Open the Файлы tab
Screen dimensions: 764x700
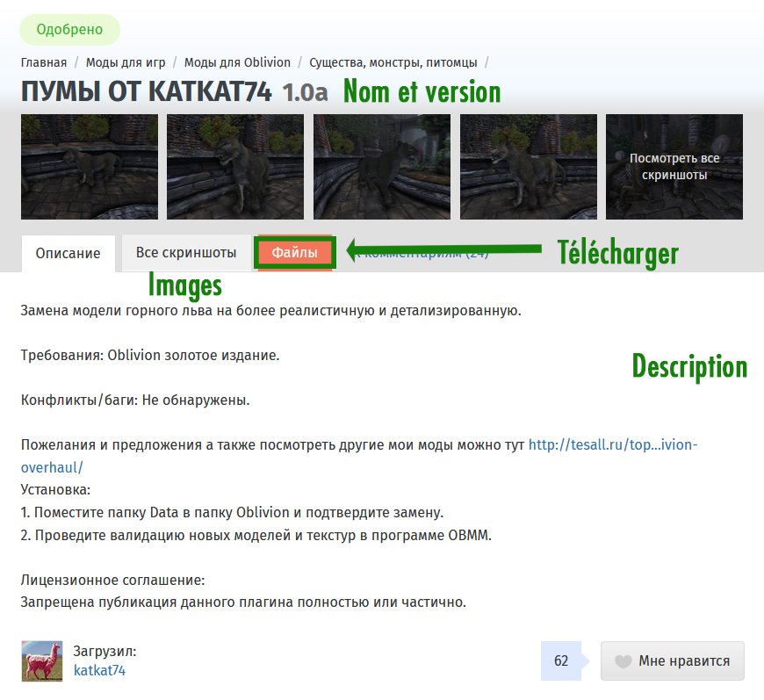click(x=295, y=252)
